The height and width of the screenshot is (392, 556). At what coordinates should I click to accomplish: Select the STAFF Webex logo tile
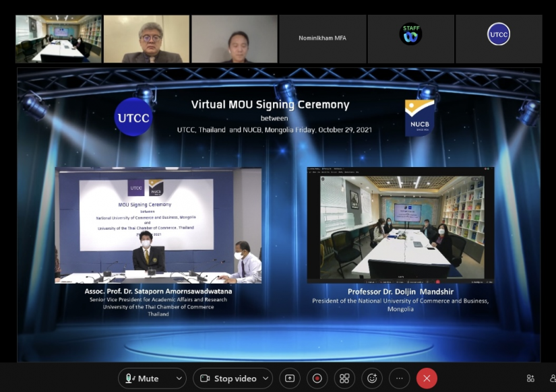[410, 39]
